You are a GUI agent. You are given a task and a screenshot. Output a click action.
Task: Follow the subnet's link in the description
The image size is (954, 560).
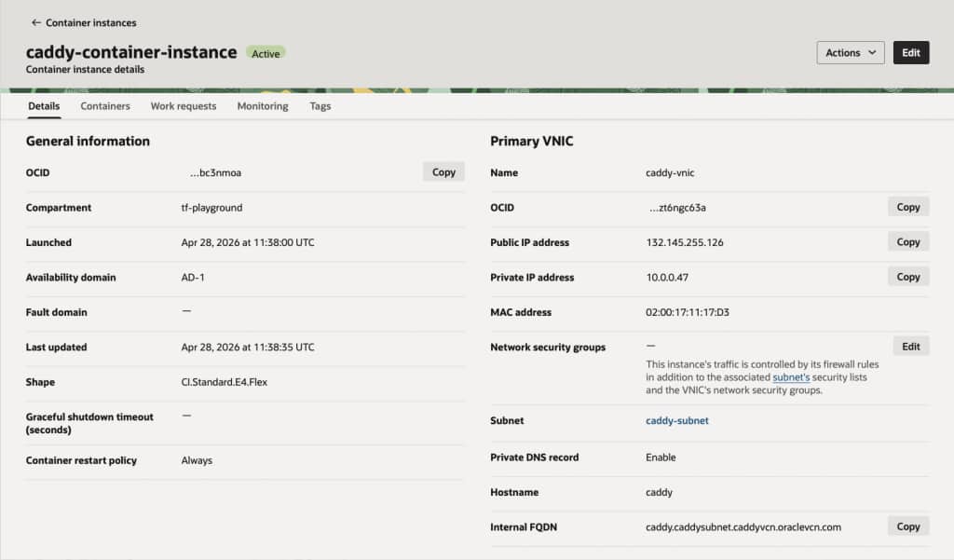791,377
